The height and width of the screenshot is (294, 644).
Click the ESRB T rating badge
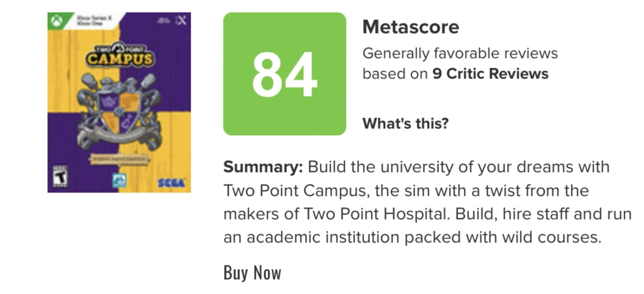pyautogui.click(x=60, y=176)
